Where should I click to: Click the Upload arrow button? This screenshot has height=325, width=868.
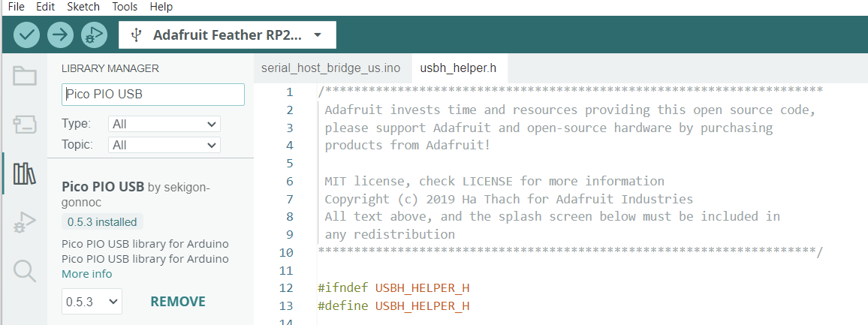pos(60,35)
